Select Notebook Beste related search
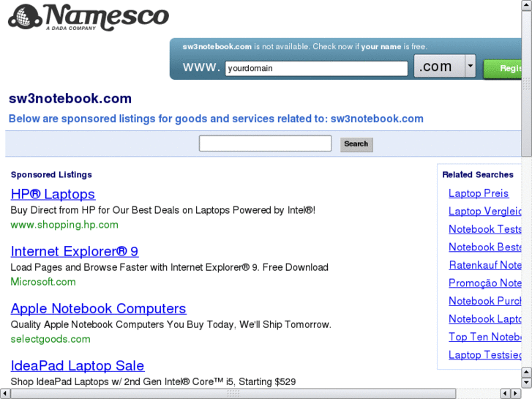The image size is (532, 399). (x=485, y=247)
